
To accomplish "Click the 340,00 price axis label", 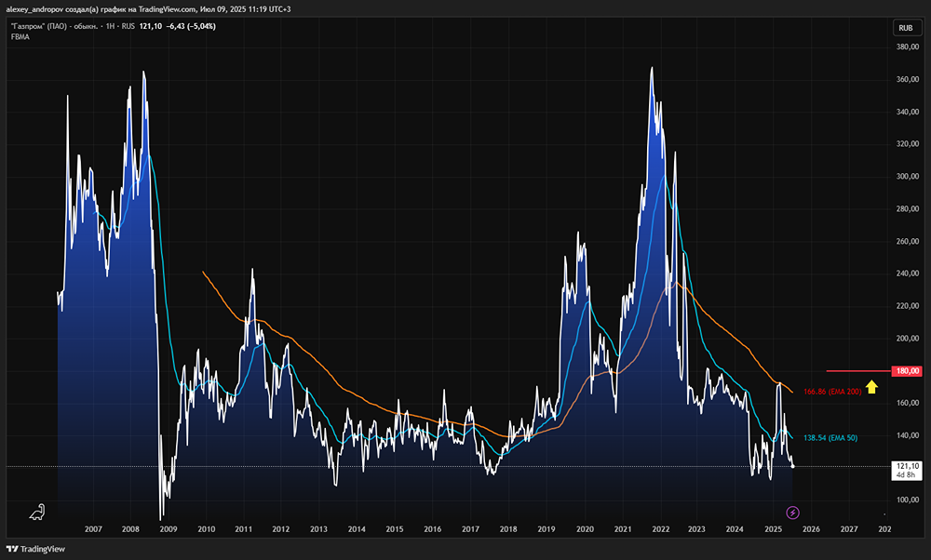I will [907, 112].
